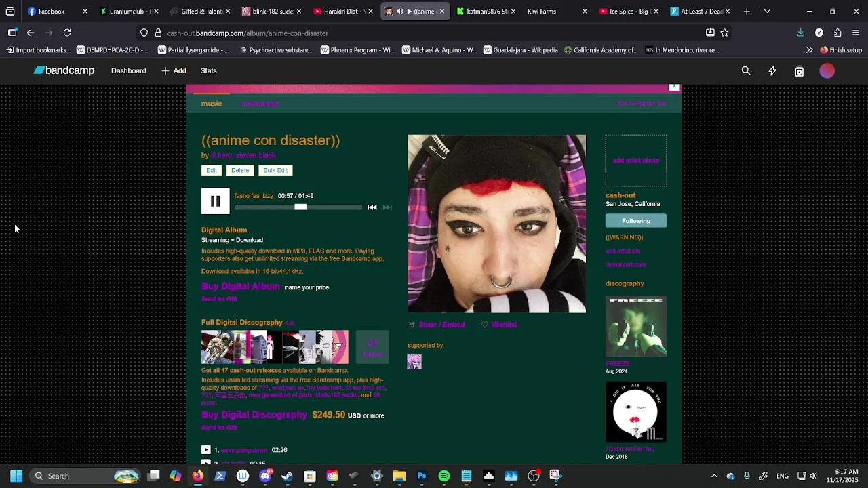Switch to Ice Spice YouTube tab
This screenshot has width=868, height=488.
[x=629, y=12]
